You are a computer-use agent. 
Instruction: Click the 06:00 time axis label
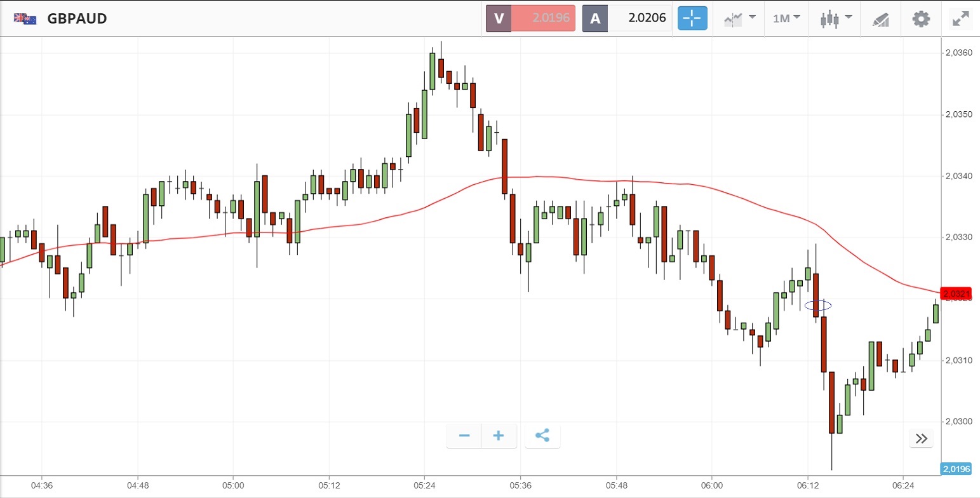pos(712,485)
